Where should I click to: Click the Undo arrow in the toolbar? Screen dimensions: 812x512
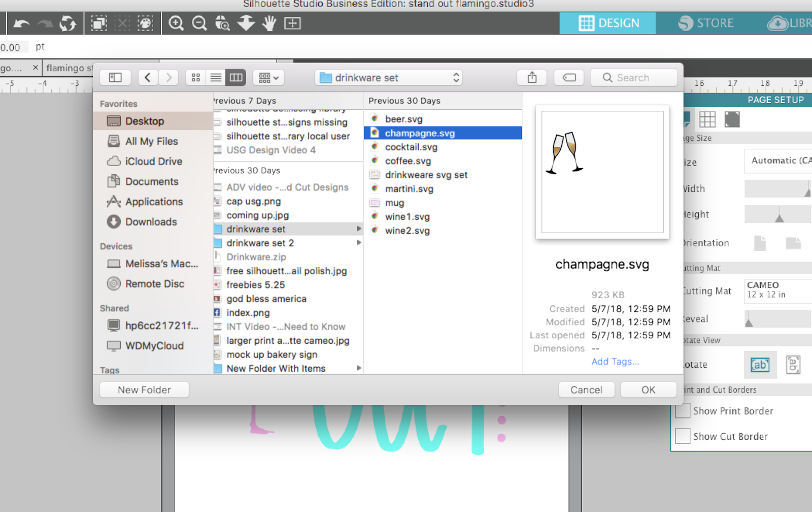tap(21, 23)
